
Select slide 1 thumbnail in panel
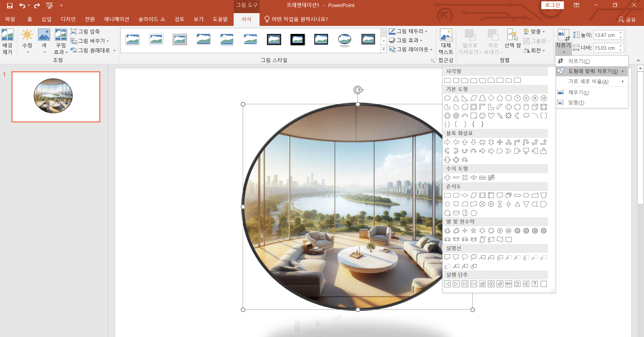[56, 97]
